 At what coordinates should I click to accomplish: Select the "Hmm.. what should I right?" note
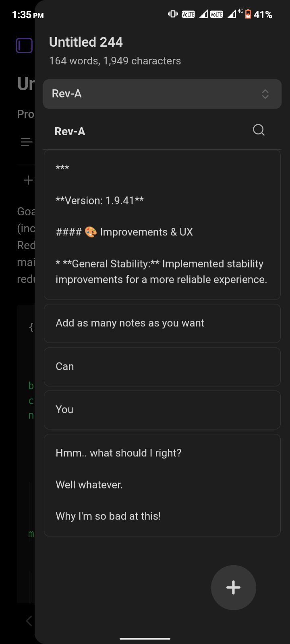(162, 485)
